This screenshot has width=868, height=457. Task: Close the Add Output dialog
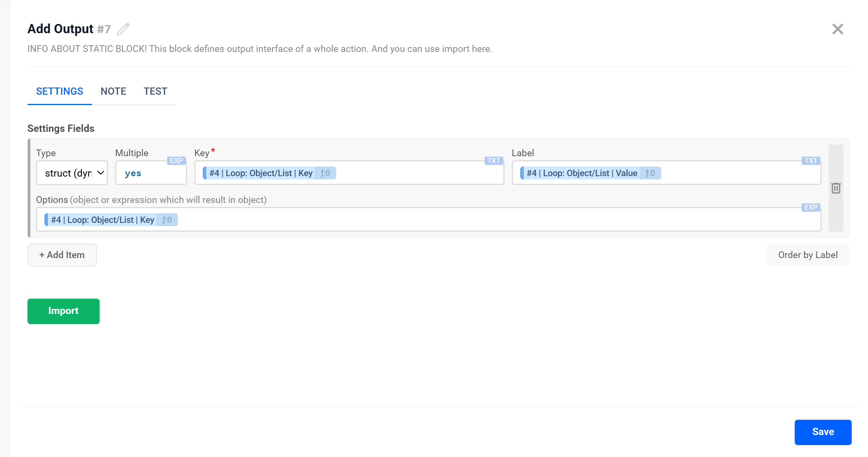(838, 29)
